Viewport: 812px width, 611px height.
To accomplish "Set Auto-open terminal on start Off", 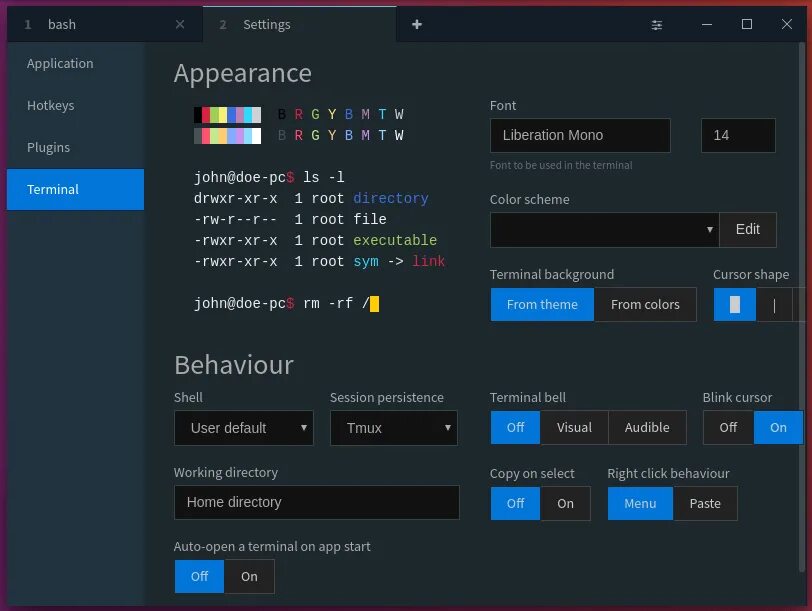I will click(199, 577).
